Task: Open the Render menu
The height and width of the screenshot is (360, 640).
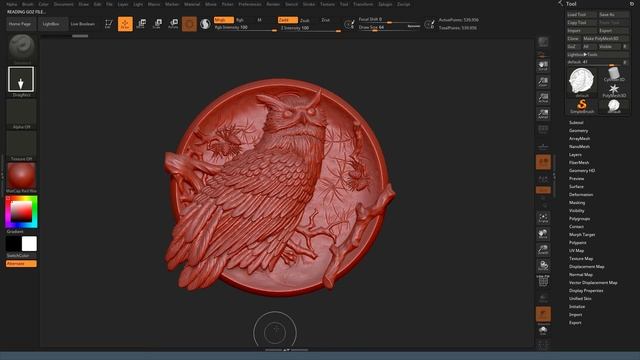Action: pos(273,4)
